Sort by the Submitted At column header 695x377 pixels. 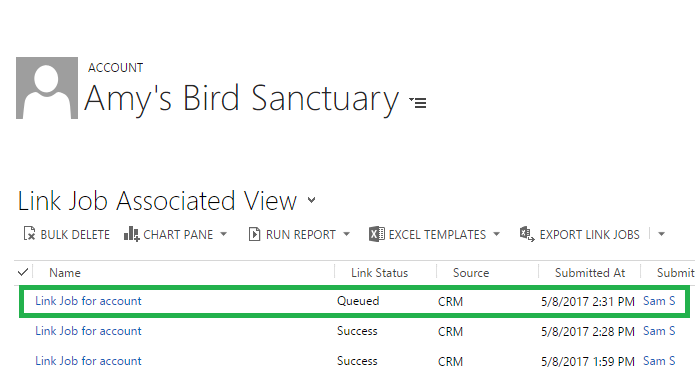click(x=590, y=273)
